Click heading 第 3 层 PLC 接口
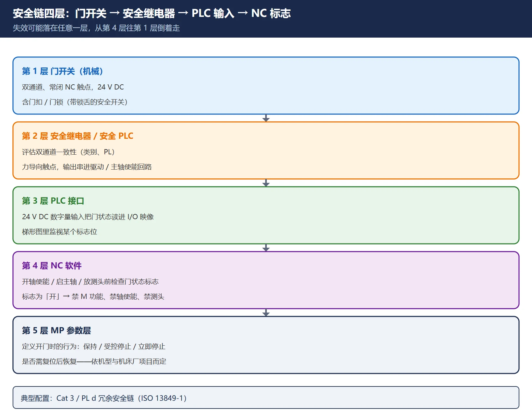Image resolution: width=532 pixels, height=415 pixels. coord(53,201)
